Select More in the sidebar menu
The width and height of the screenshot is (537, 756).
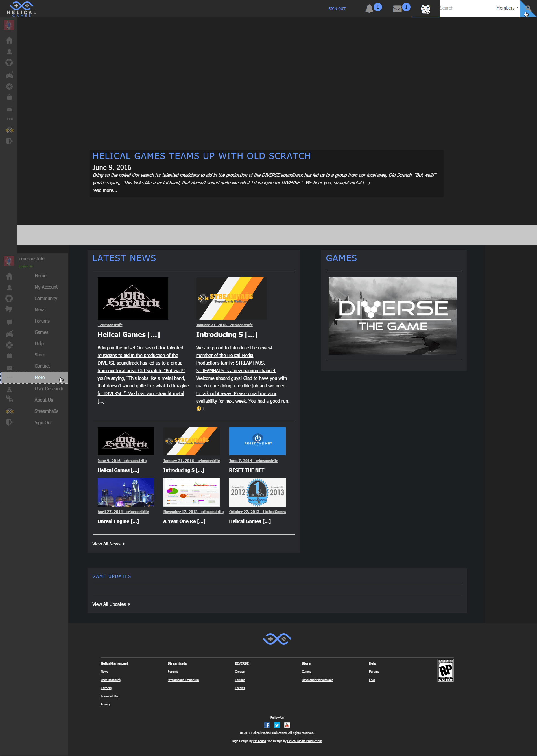pyautogui.click(x=34, y=377)
